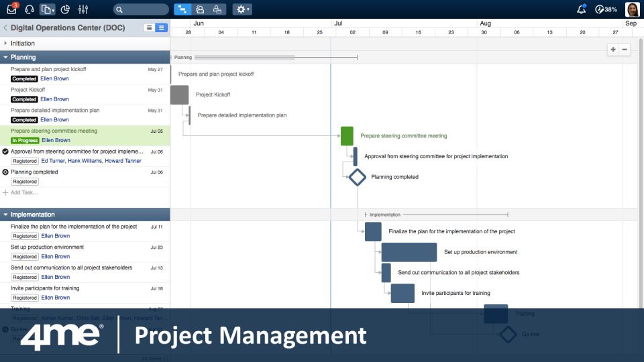Click the gray Project Kickoff Gantt bar

180,95
